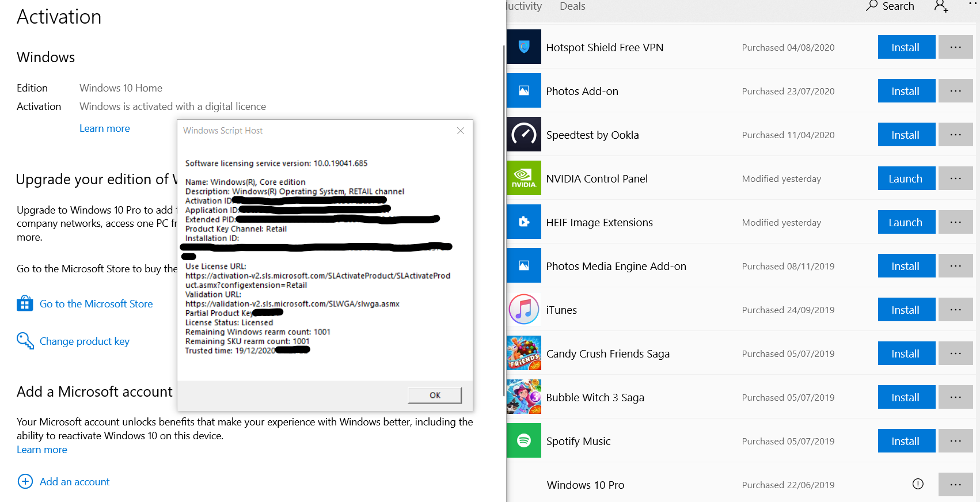Click 'Windows 10 Home' edition text
This screenshot has height=502, width=980.
pos(121,88)
